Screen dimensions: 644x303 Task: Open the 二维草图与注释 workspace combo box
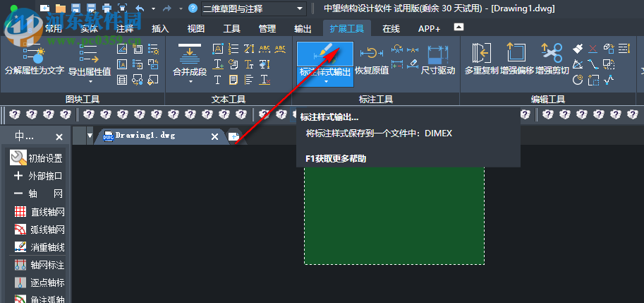[x=253, y=8]
